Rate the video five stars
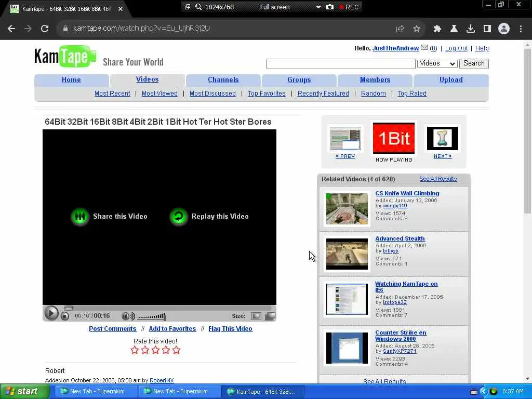 pyautogui.click(x=176, y=350)
